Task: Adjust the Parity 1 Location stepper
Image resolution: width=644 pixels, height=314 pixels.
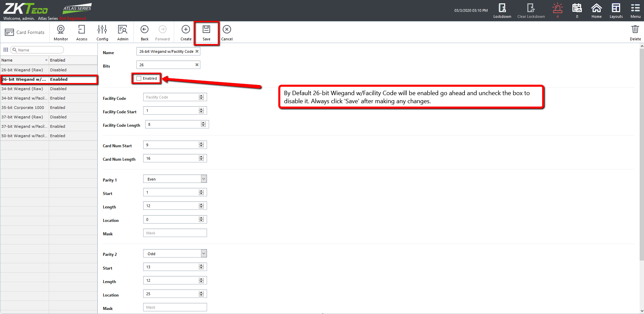Action: coord(201,220)
